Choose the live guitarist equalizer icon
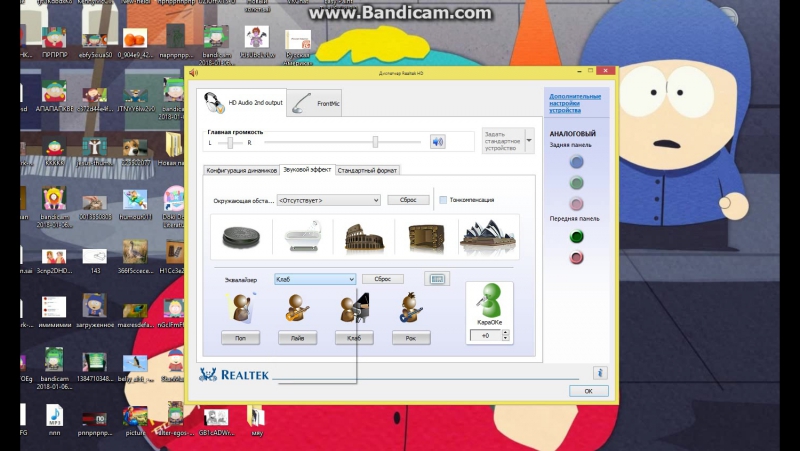 [x=297, y=308]
